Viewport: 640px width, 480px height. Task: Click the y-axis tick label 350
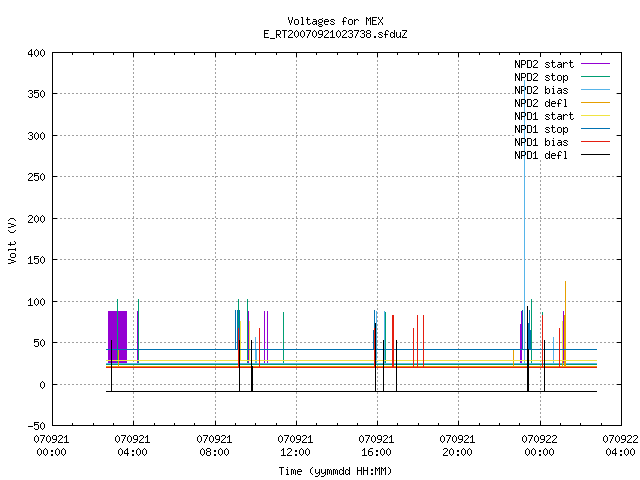(x=36, y=94)
